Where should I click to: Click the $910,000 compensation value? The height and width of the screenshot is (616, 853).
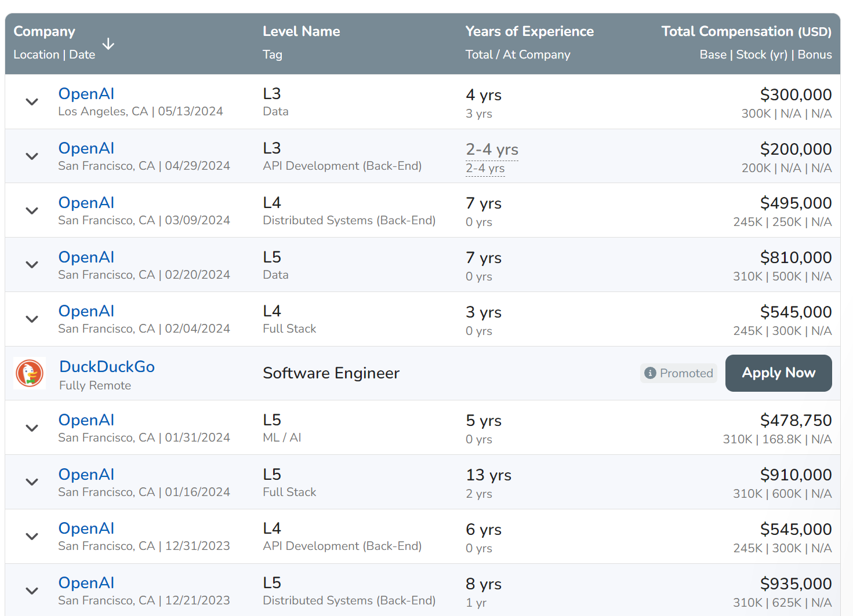click(796, 475)
